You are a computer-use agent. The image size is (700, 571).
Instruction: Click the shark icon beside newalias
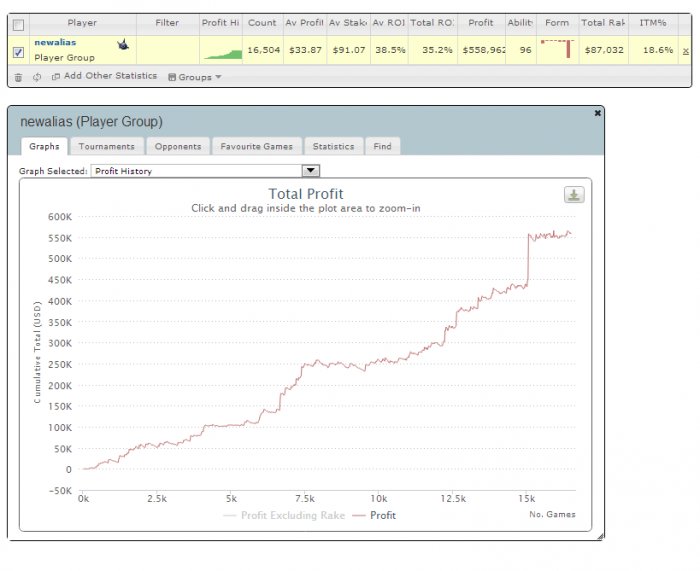pyautogui.click(x=123, y=44)
